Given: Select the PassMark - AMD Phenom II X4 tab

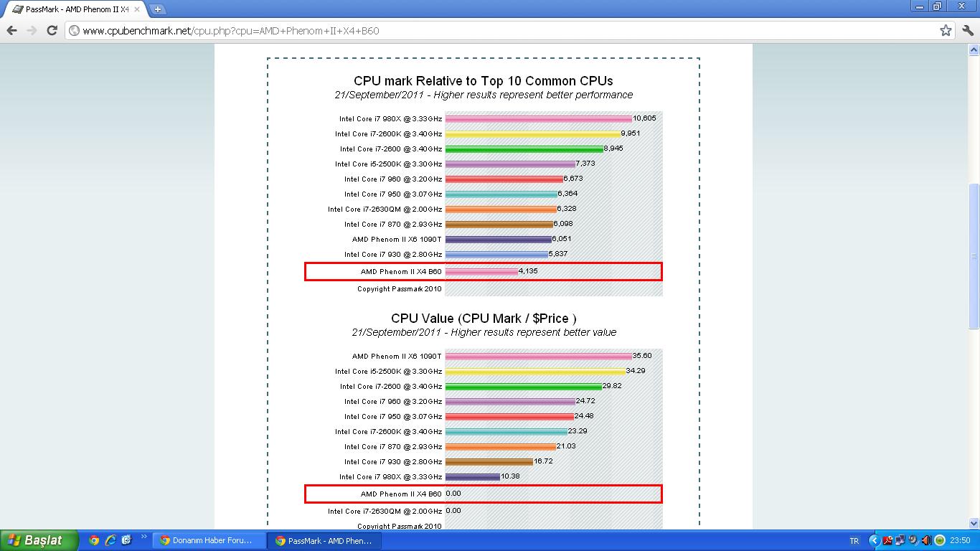Looking at the screenshot, I should (75, 9).
